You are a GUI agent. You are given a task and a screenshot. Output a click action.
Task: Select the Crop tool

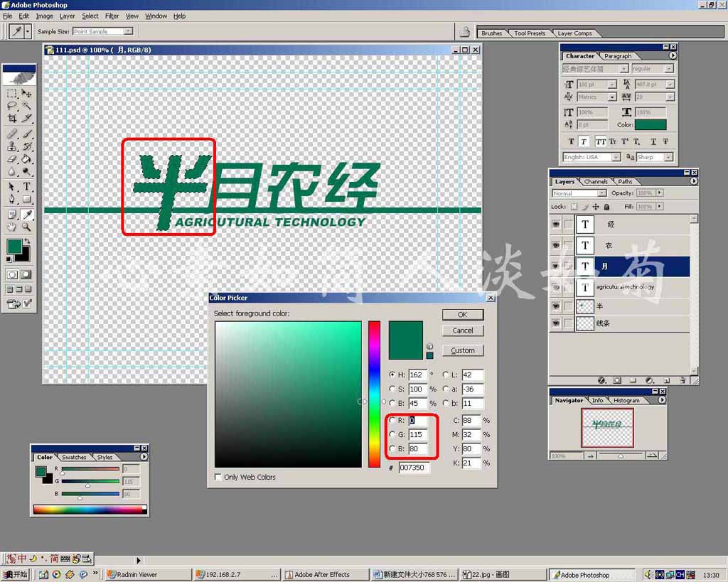point(12,119)
